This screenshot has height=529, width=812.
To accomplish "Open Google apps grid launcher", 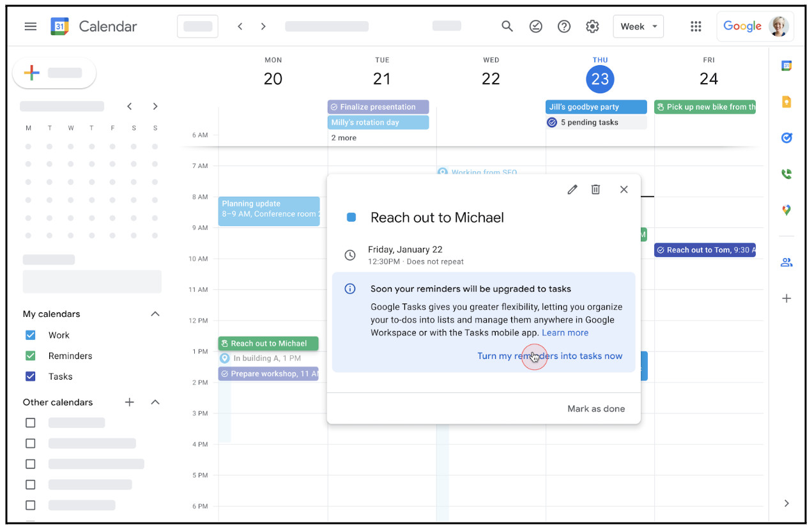I will 696,26.
